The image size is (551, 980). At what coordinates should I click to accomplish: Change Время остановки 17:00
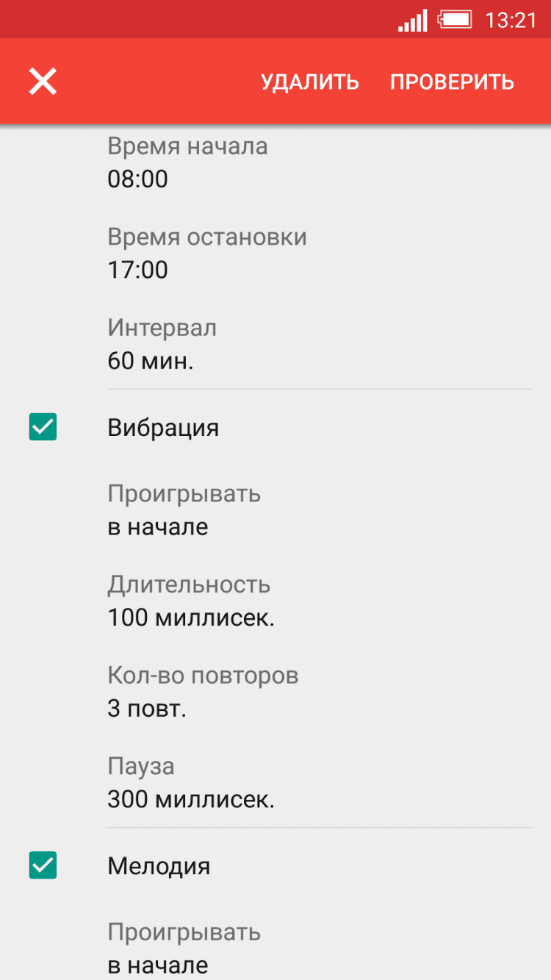tap(319, 254)
